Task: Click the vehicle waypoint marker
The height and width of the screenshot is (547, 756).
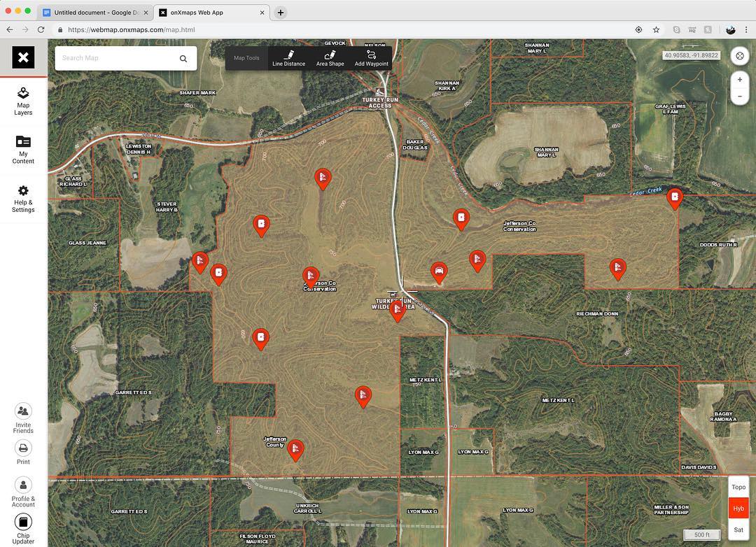Action: (439, 271)
